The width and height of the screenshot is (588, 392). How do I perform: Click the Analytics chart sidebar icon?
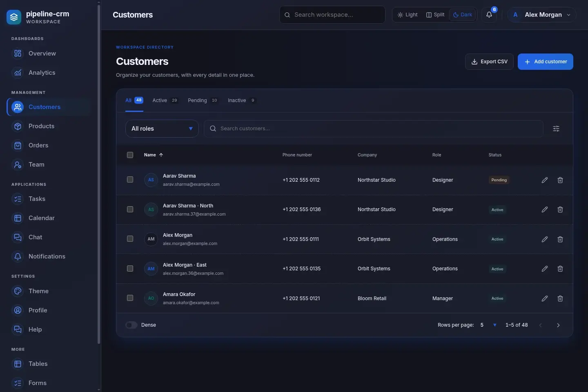(18, 73)
